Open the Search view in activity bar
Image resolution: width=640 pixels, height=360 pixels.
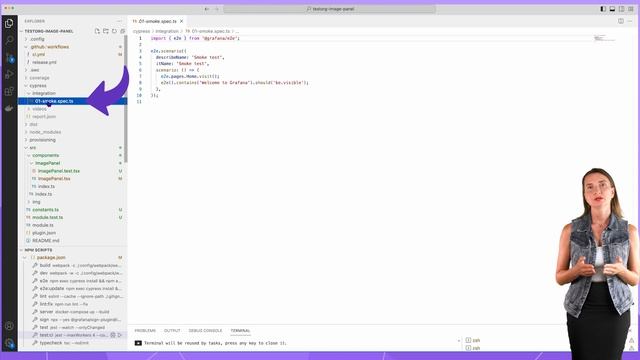(9, 40)
